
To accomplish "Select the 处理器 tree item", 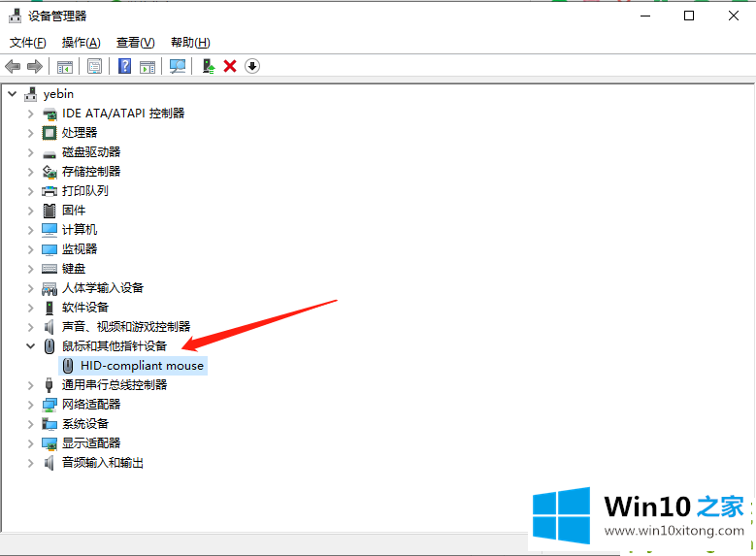I will [x=80, y=133].
